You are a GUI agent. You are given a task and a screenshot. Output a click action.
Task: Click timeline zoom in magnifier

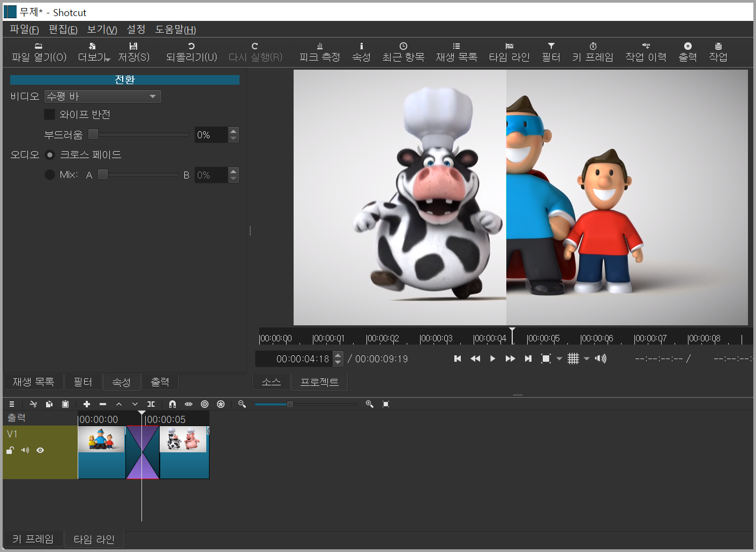coord(370,404)
